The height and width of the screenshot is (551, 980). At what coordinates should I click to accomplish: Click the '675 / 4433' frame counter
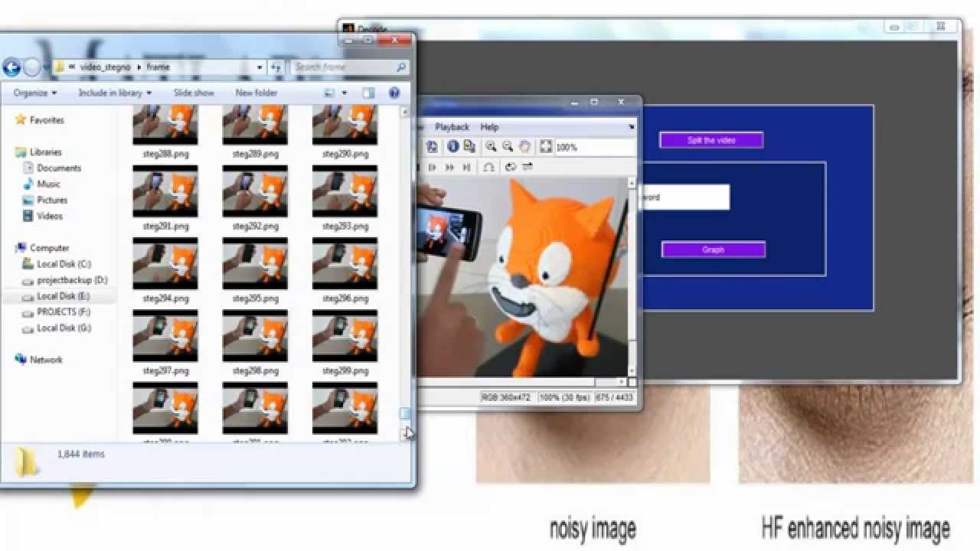tap(613, 397)
